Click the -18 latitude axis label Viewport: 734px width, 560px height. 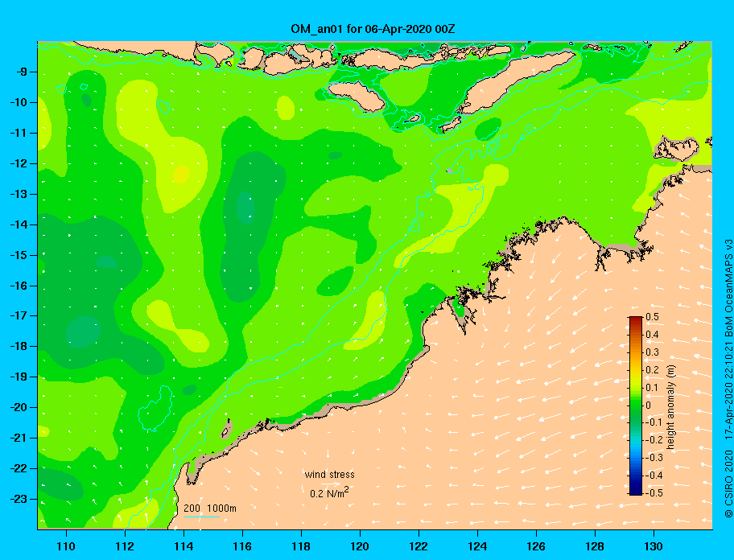[19, 346]
